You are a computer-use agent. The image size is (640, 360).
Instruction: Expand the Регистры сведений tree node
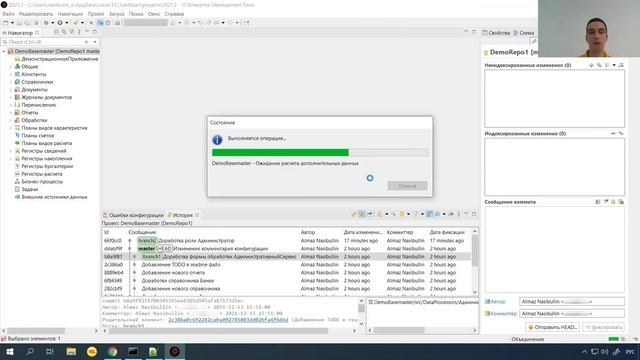[11, 151]
